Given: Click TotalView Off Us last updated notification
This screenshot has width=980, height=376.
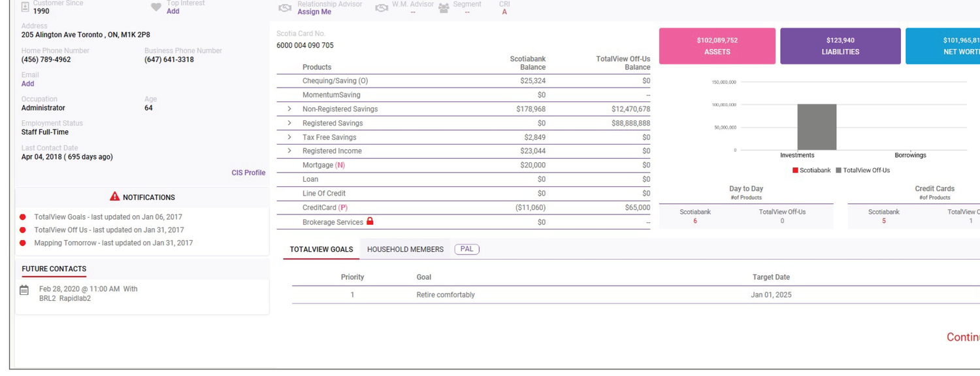Looking at the screenshot, I should (109, 230).
